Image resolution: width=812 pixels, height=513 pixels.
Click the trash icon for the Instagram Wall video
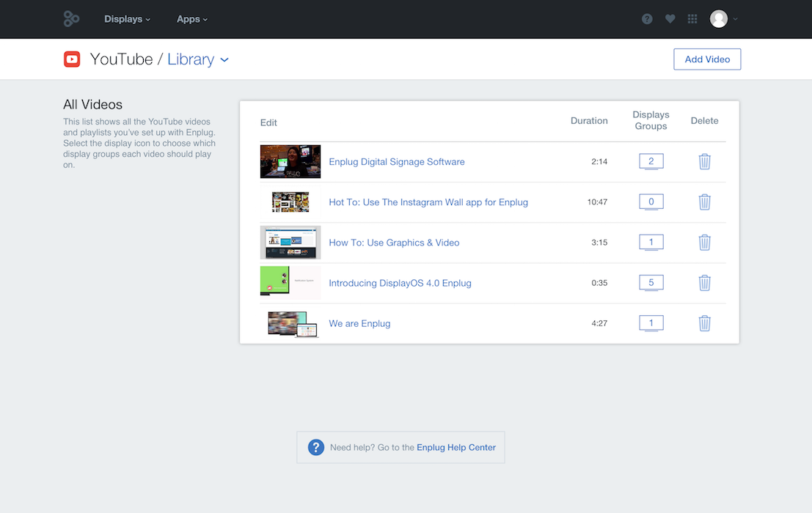704,202
